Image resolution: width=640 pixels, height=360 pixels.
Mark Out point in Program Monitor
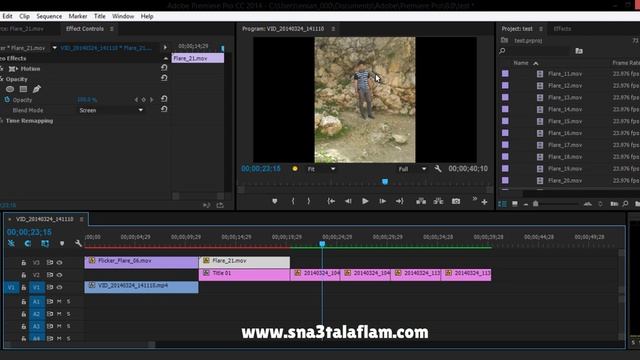tap(309, 201)
